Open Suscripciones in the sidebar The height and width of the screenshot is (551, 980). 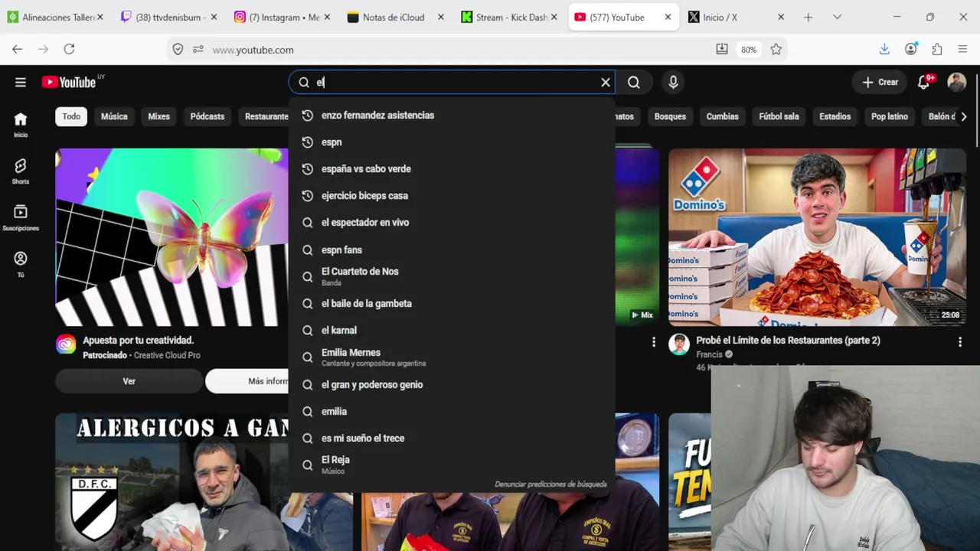21,218
